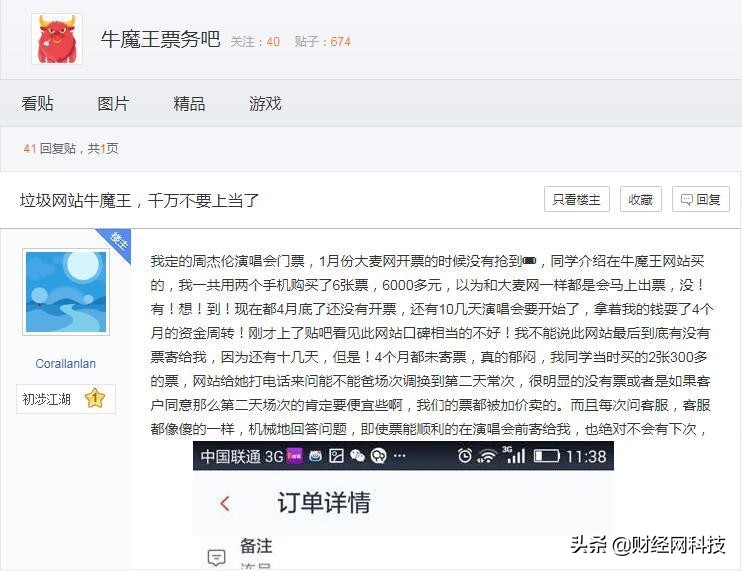
Task: Click the blue 楼主 corner ribbon
Action: 117,243
